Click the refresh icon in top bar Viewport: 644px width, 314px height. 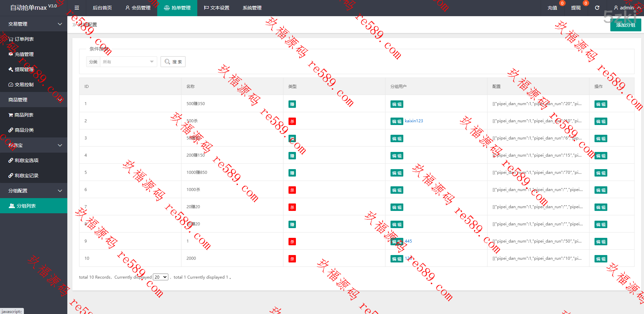597,8
